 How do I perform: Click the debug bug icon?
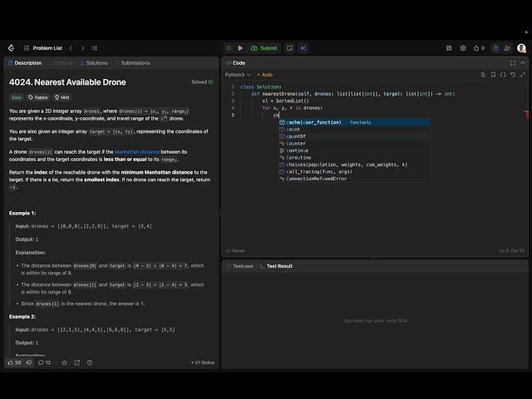tap(229, 48)
